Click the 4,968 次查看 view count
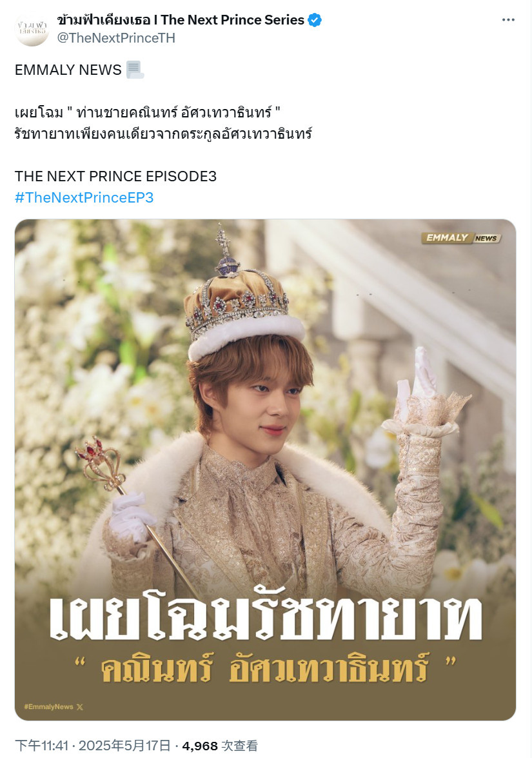532x758 pixels. pos(220,746)
